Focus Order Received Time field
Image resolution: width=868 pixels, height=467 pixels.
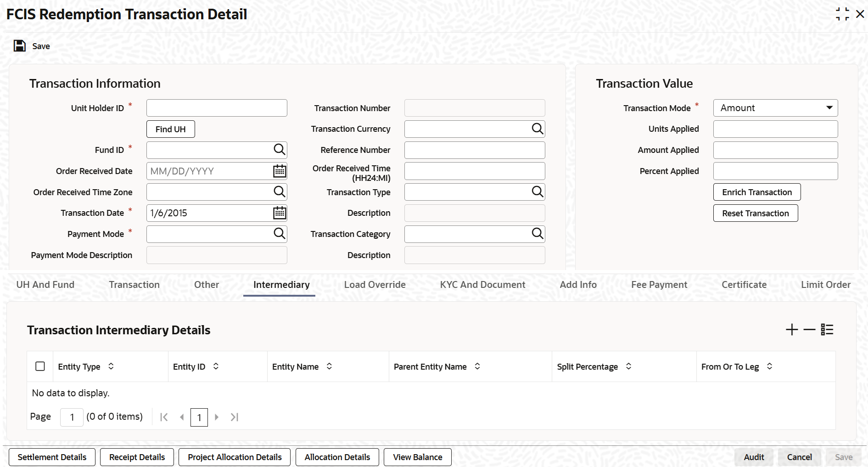click(475, 171)
